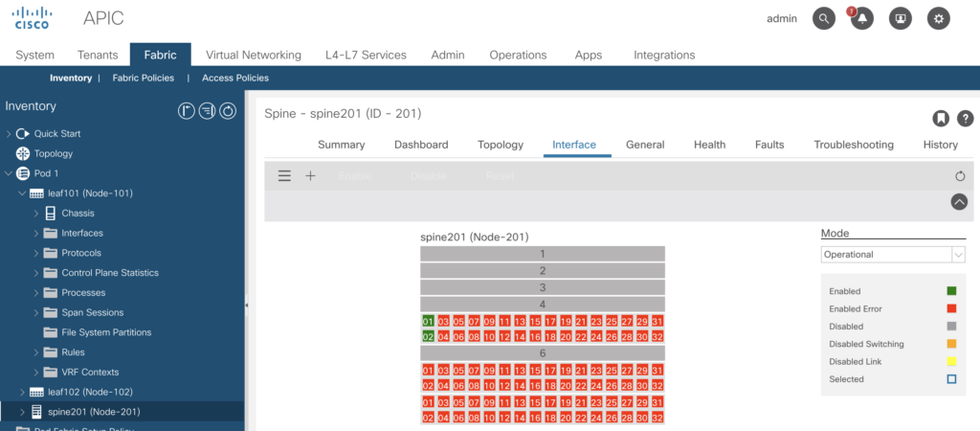Refresh the Inventory tree
Viewport: 980px width, 431px height.
pos(228,111)
